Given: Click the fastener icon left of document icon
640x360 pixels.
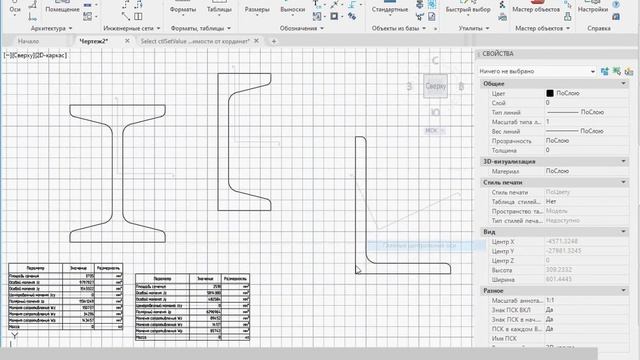Looking at the screenshot, I should click(420, 16).
